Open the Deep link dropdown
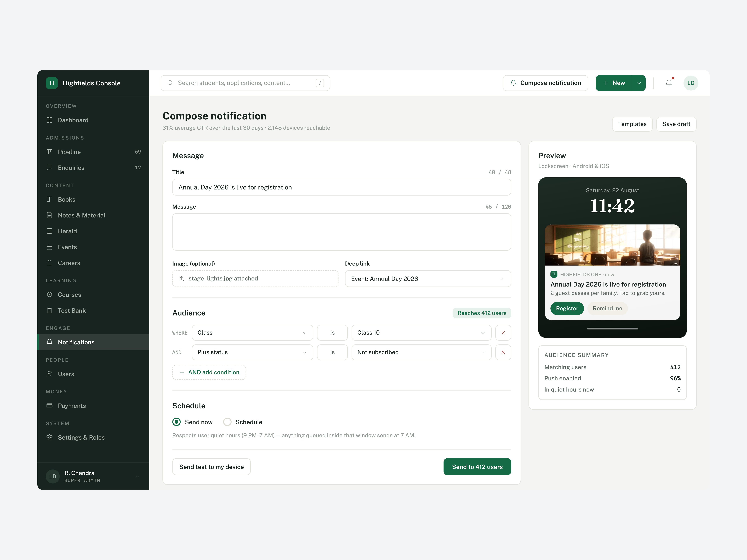The width and height of the screenshot is (747, 560). (428, 279)
